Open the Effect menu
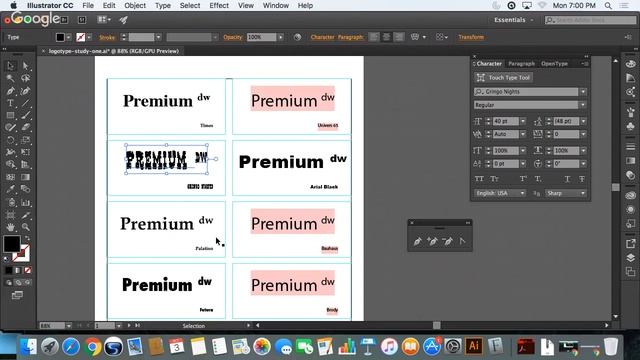640x360 pixels. 219,5
